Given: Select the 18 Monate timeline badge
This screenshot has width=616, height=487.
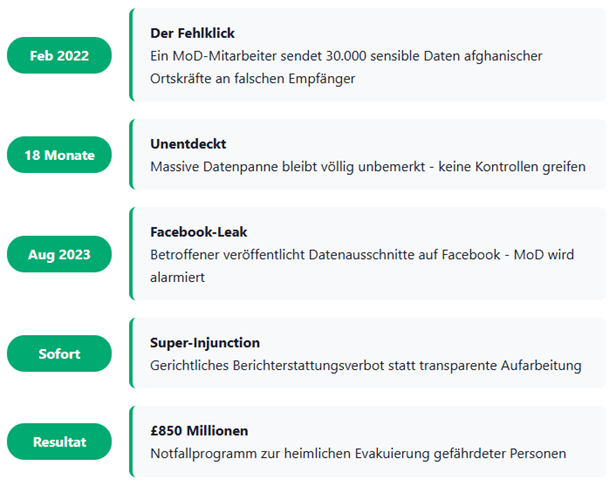Looking at the screenshot, I should pos(59,155).
